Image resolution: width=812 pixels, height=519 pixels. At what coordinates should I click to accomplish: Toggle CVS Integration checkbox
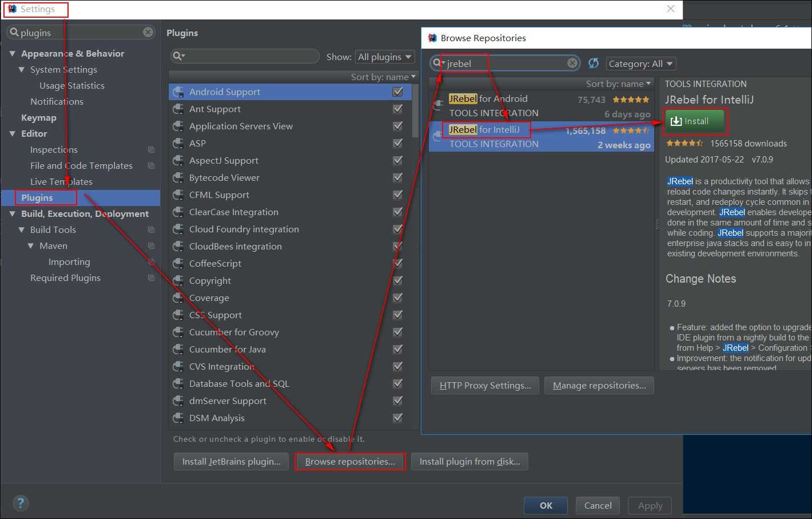(x=398, y=366)
